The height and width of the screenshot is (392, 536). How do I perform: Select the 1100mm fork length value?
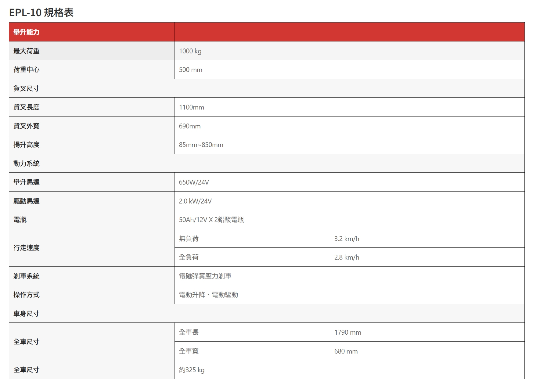click(191, 107)
